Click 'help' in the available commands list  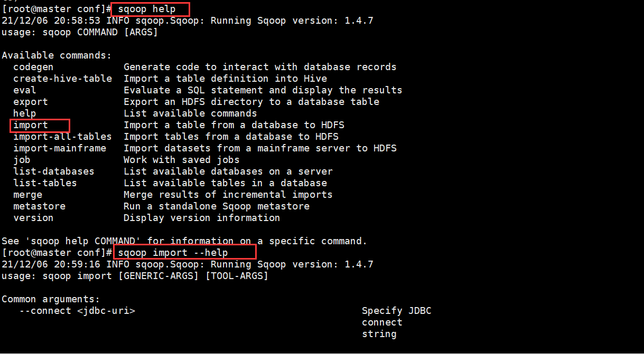25,113
